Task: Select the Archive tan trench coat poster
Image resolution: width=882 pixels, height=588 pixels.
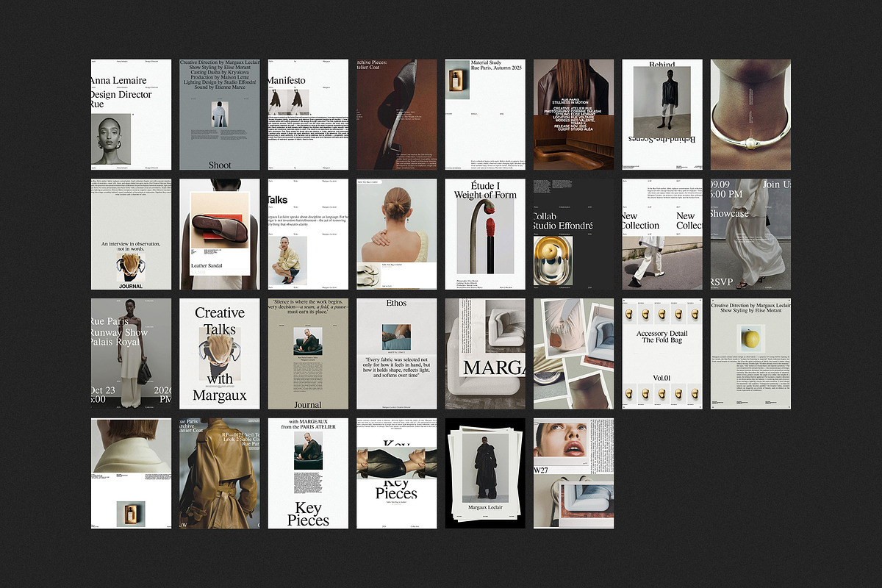Action: 220,473
